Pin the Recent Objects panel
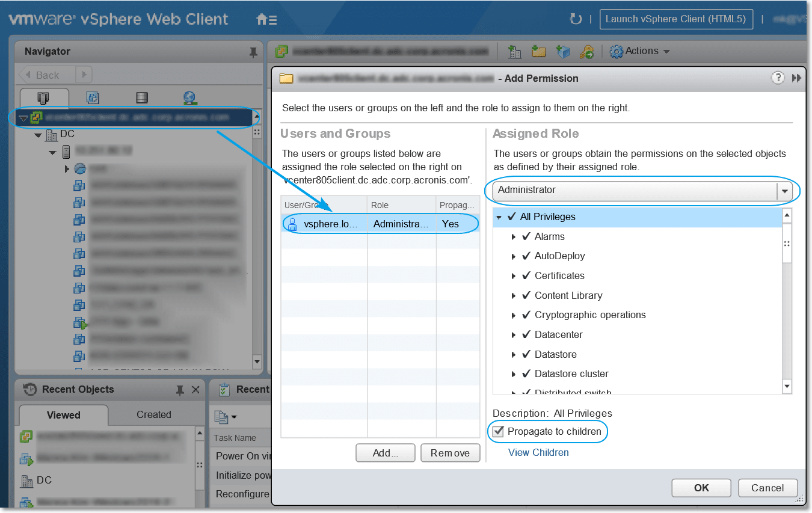 point(179,390)
